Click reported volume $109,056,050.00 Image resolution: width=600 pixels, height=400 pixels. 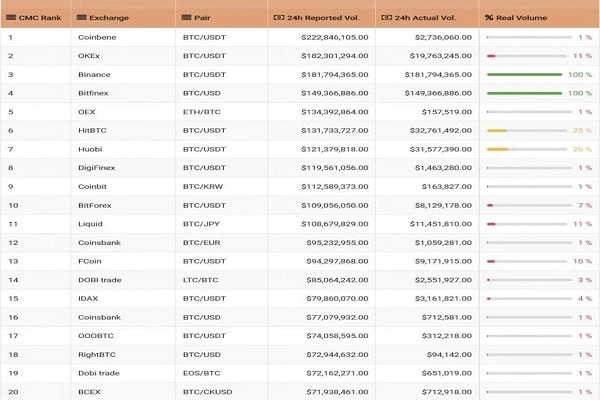[335, 205]
